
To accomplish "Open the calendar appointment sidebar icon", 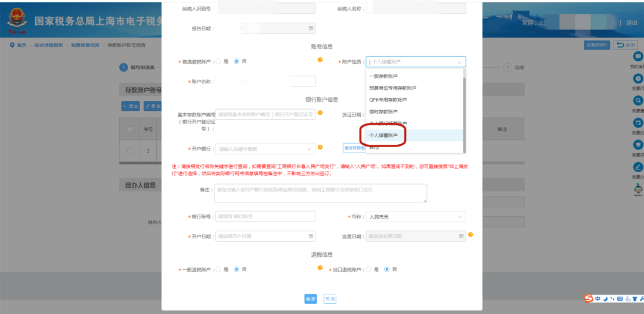I will coord(638,123).
